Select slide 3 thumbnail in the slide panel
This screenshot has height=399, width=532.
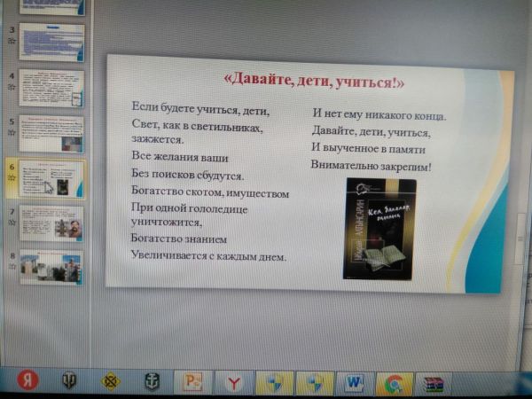tap(51, 41)
